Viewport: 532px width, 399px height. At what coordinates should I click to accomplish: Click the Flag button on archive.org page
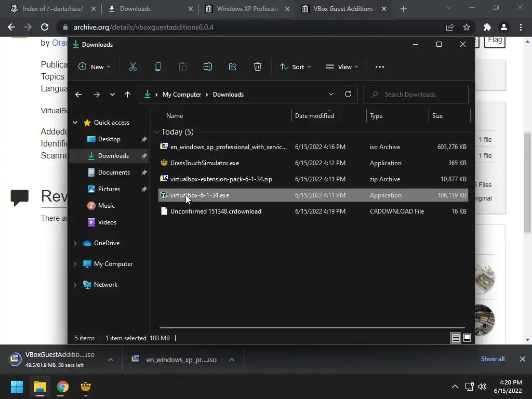coord(495,41)
